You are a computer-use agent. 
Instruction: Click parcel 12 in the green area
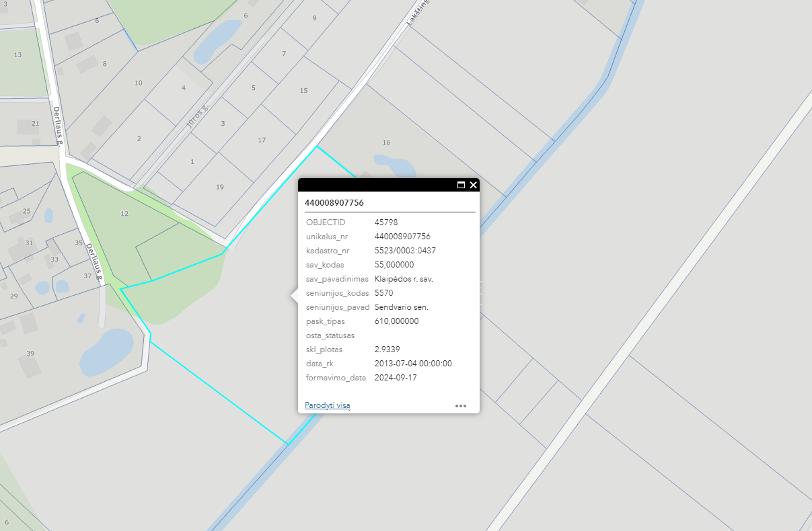tap(124, 214)
